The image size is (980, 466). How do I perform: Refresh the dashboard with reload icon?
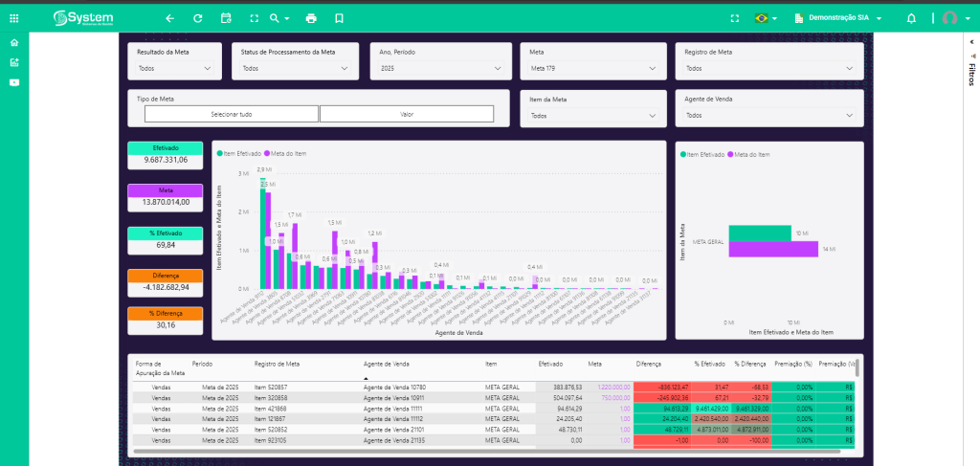tap(197, 18)
